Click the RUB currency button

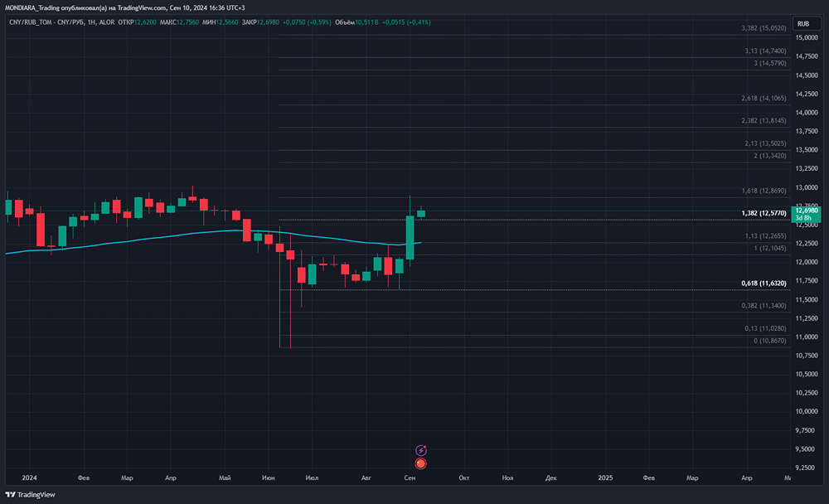(x=807, y=24)
